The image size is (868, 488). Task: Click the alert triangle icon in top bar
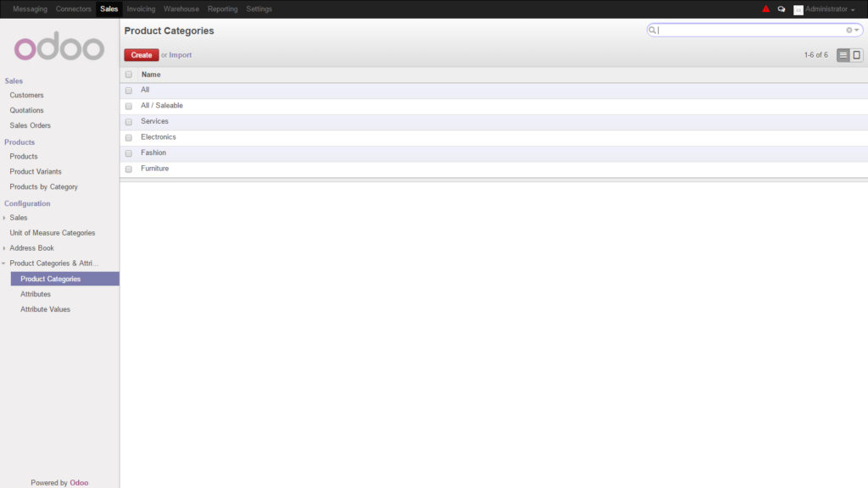click(765, 8)
